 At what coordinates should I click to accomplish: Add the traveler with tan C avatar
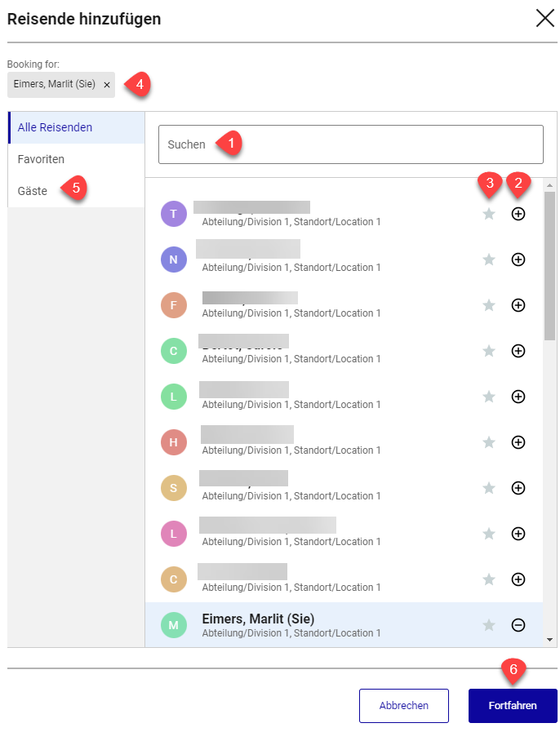coord(518,579)
